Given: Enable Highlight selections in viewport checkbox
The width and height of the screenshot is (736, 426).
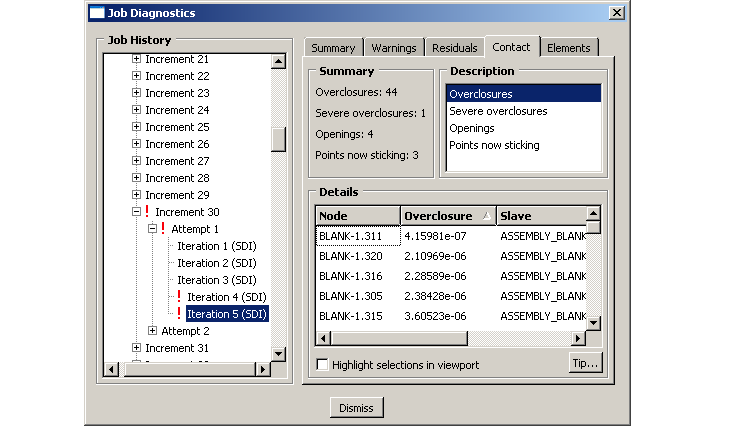Looking at the screenshot, I should [322, 365].
